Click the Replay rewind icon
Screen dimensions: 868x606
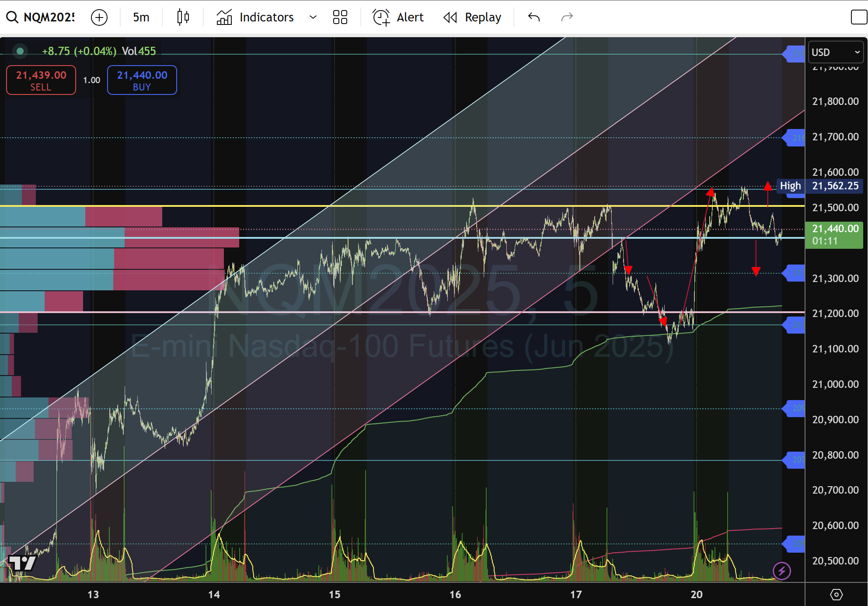(450, 17)
